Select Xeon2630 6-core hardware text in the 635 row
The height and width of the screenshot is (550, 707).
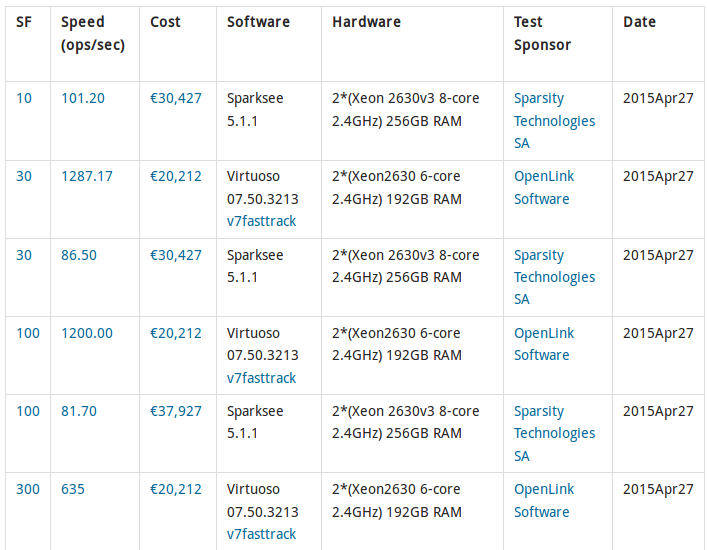pos(397,500)
